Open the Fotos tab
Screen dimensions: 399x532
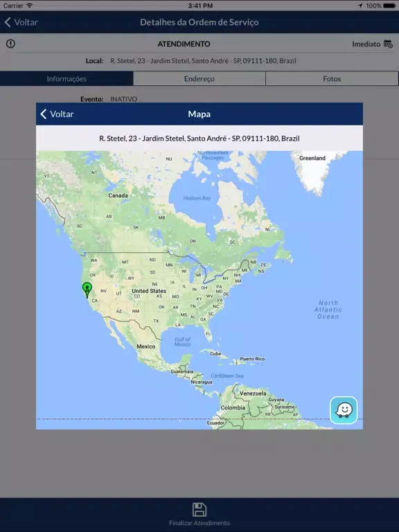pyautogui.click(x=332, y=79)
